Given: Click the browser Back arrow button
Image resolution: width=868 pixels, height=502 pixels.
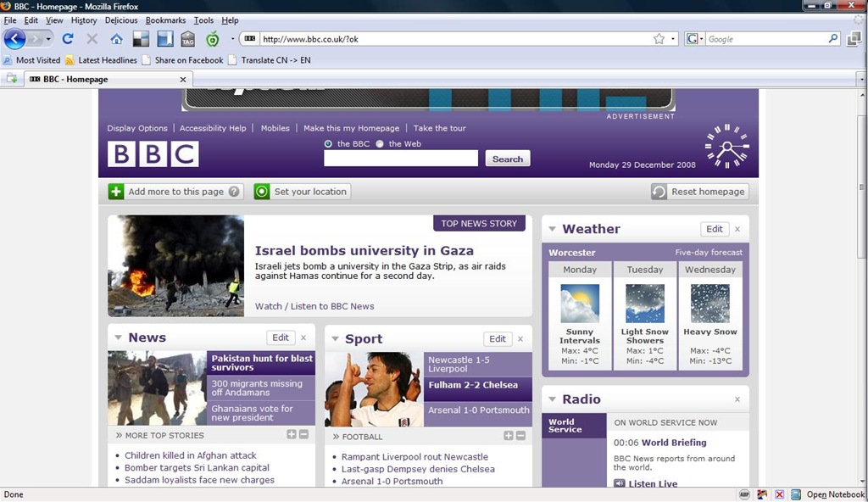Looking at the screenshot, I should (14, 39).
